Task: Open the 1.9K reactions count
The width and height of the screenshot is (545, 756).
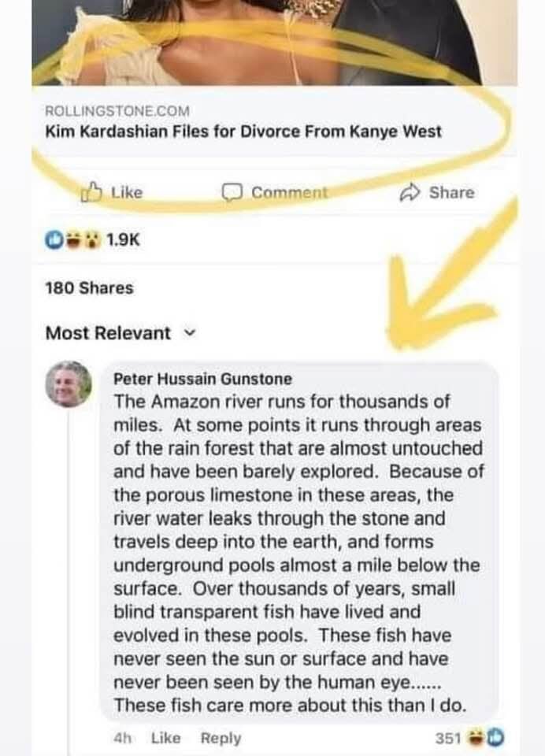Action: coord(121,240)
